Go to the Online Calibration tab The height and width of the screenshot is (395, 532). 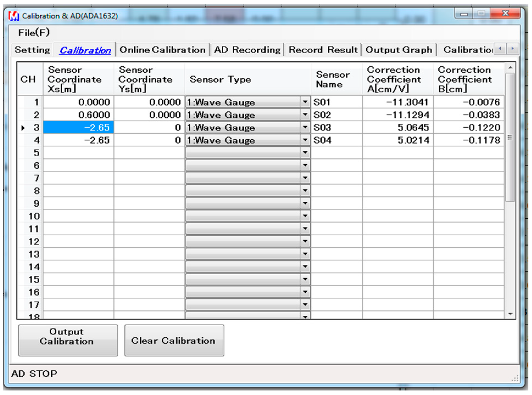[162, 50]
